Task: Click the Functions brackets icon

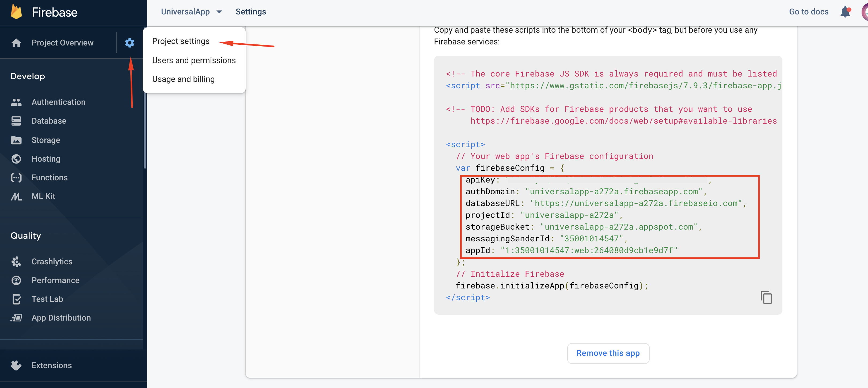Action: tap(16, 178)
